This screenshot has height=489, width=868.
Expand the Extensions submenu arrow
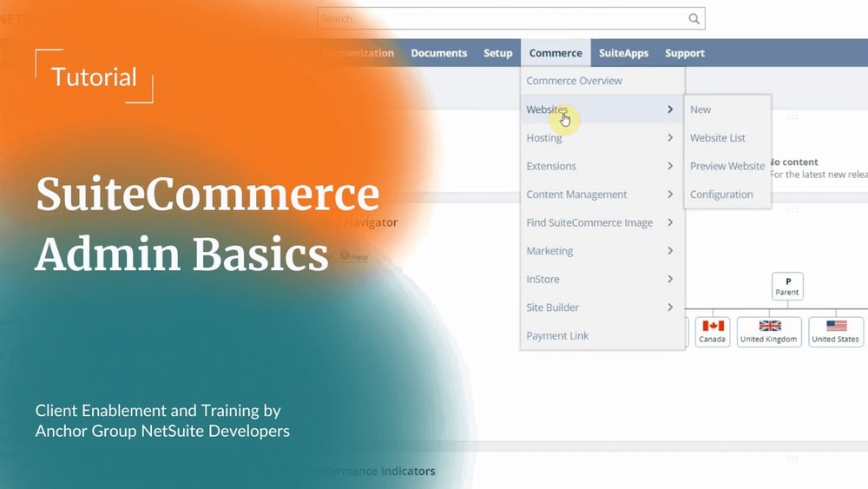[670, 166]
